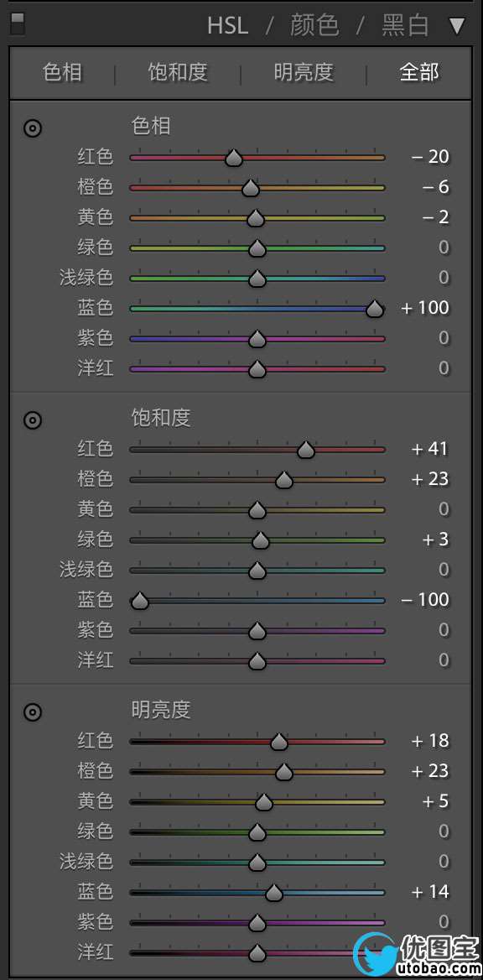Click the 明亮度 绿色 value field 0
This screenshot has width=483, height=980.
point(444,831)
